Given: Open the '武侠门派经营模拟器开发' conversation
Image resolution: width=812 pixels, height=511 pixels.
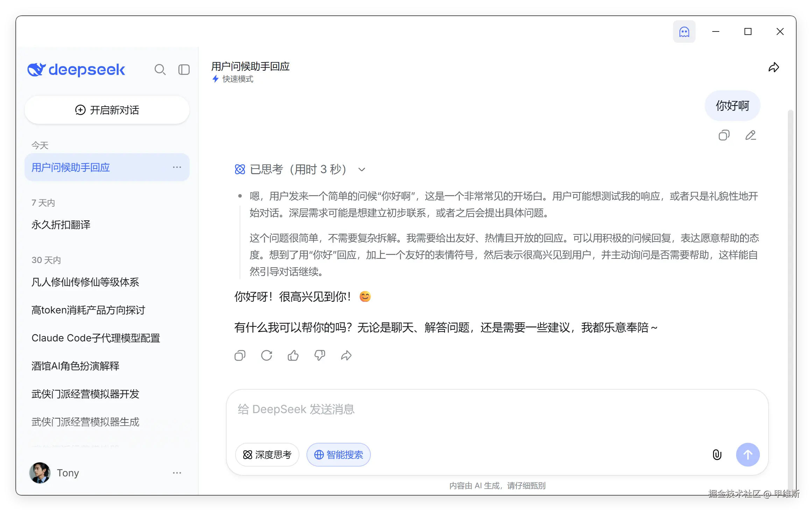Looking at the screenshot, I should (x=107, y=394).
